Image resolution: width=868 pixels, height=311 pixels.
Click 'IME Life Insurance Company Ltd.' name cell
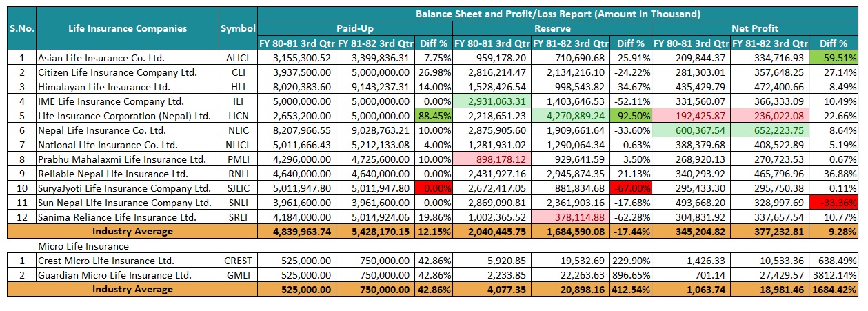point(127,101)
